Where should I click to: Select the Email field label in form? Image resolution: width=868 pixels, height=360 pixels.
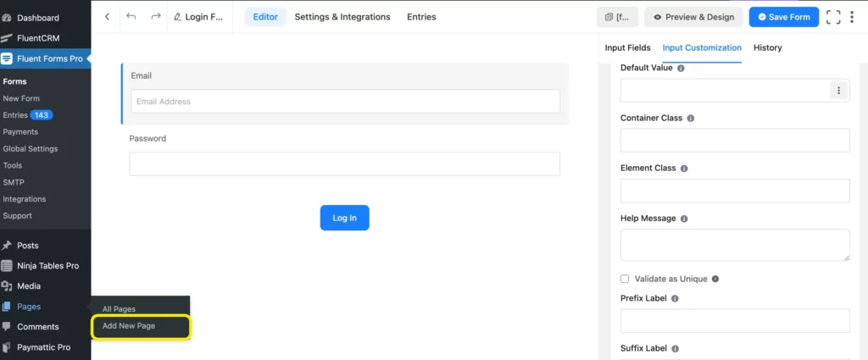pos(142,75)
